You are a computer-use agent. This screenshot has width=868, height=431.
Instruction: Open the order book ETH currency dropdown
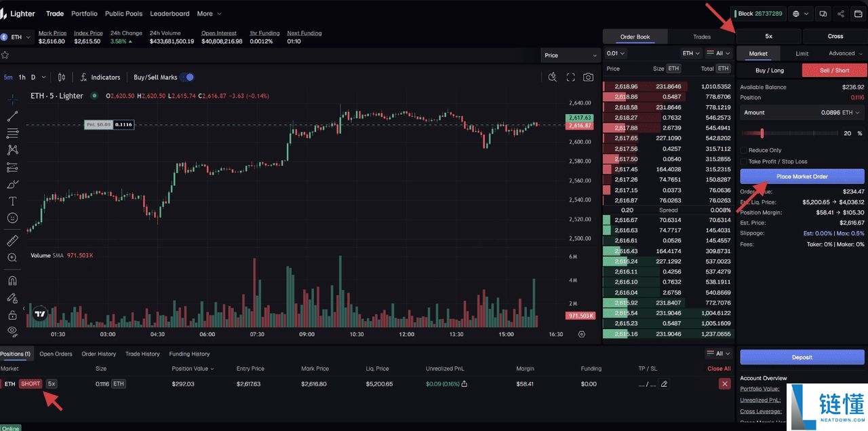(691, 53)
